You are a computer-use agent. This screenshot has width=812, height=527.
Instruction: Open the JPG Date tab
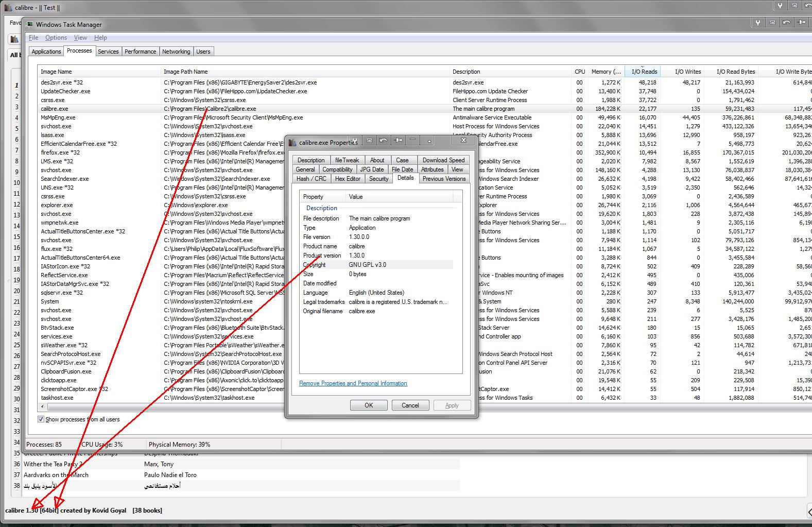tap(372, 169)
